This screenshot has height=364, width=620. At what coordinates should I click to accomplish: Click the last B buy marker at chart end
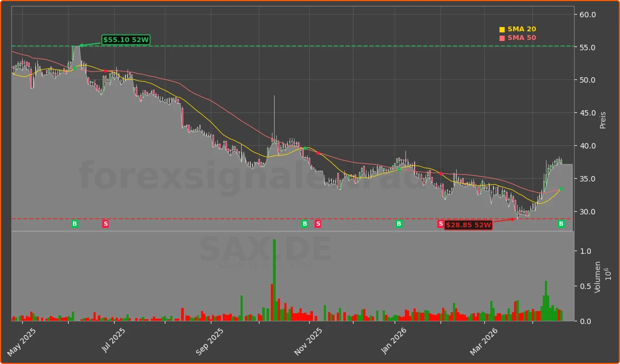tap(561, 224)
